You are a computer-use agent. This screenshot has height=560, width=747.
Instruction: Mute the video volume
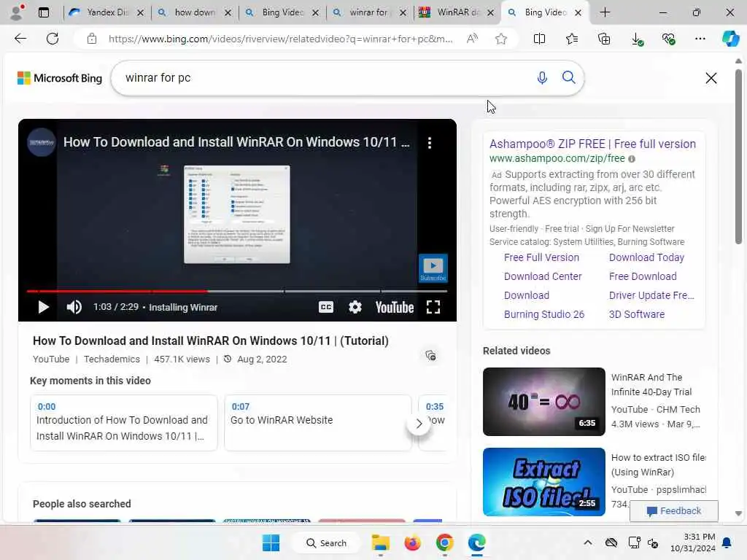click(74, 307)
